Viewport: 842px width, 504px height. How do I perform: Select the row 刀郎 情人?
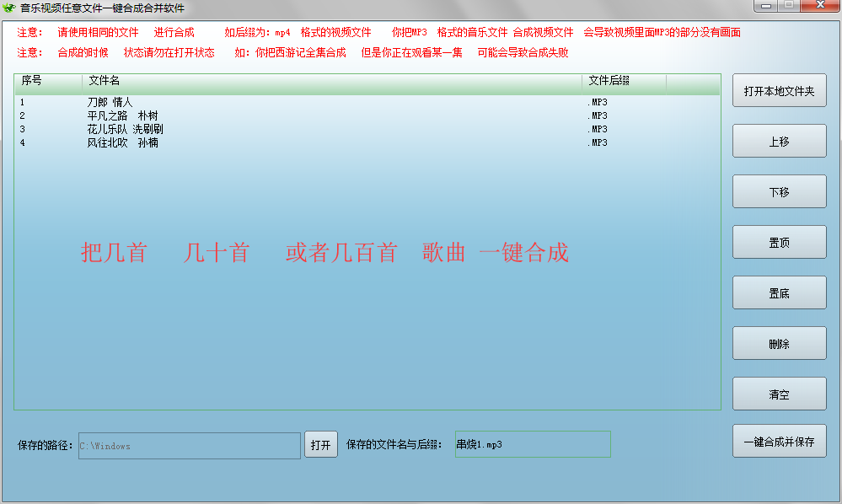tap(110, 102)
